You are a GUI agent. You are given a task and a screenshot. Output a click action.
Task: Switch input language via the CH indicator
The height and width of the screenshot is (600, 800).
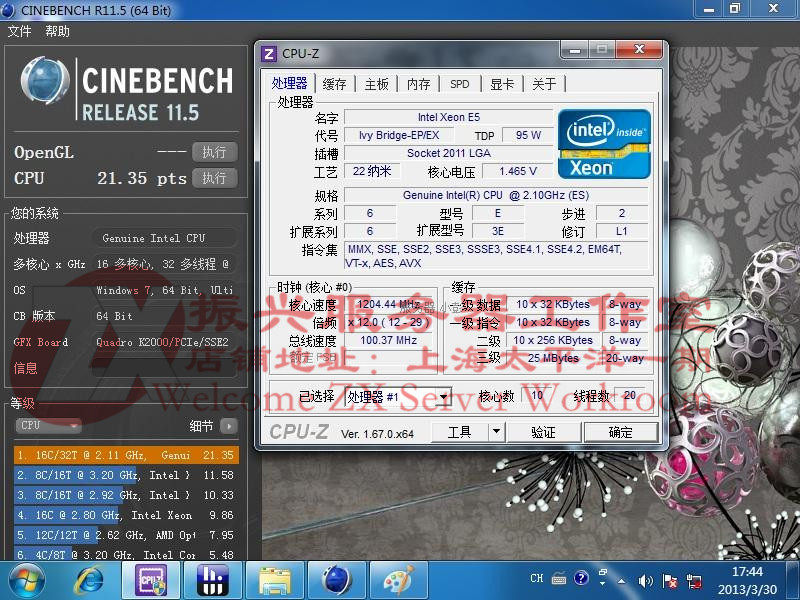pos(536,578)
